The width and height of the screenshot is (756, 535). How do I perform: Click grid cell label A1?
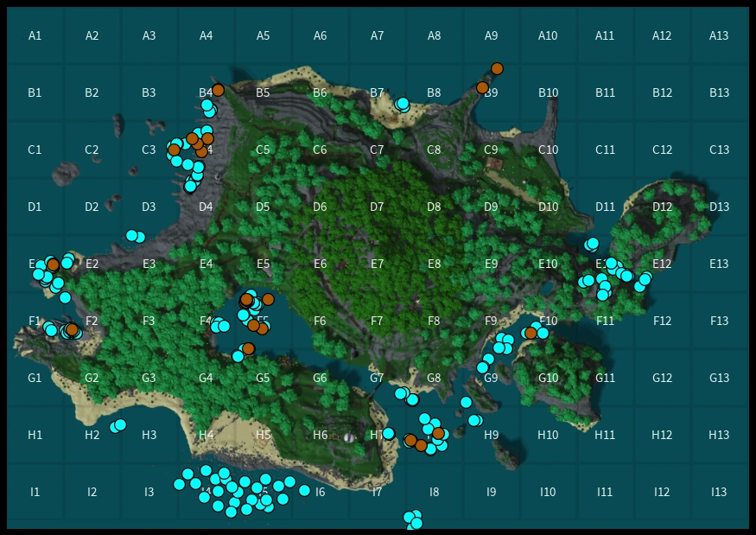35,35
